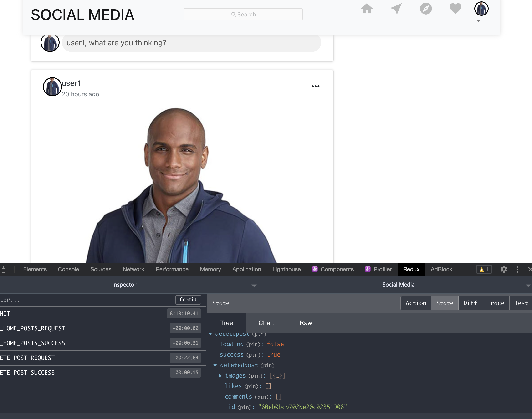Open the three-dots menu on user1's post
This screenshot has width=532, height=419.
click(315, 86)
